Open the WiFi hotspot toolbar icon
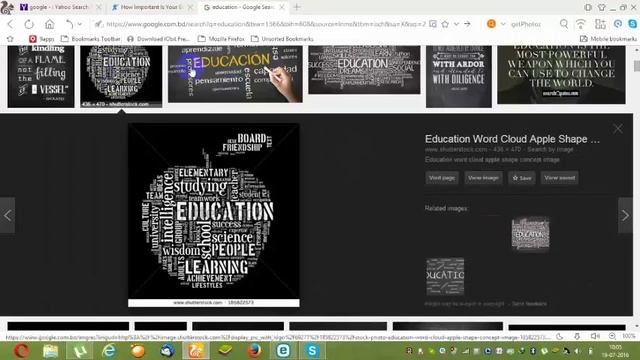 pyautogui.click(x=580, y=24)
